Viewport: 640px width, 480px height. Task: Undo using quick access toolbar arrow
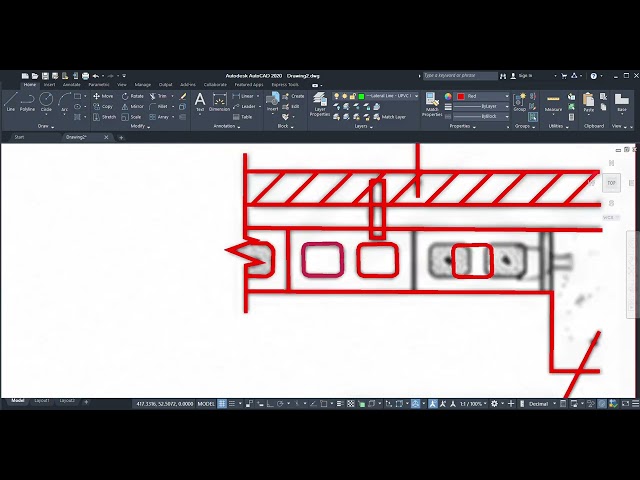(96, 76)
